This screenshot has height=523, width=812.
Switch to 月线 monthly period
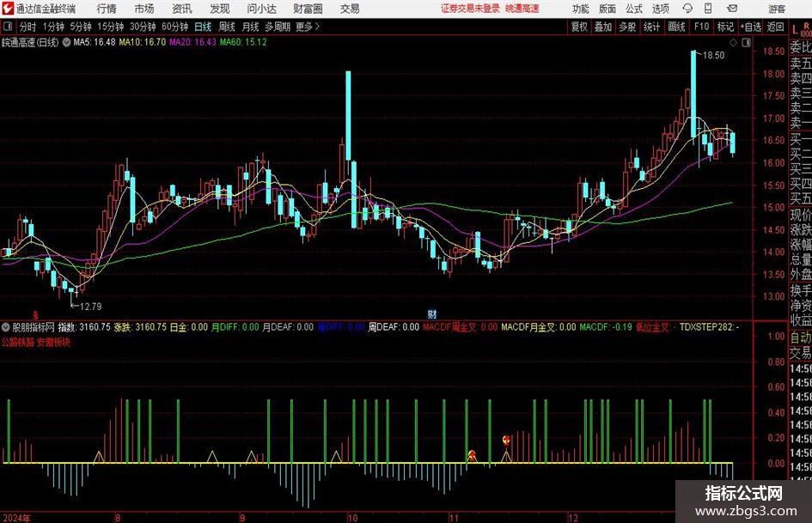pos(251,27)
